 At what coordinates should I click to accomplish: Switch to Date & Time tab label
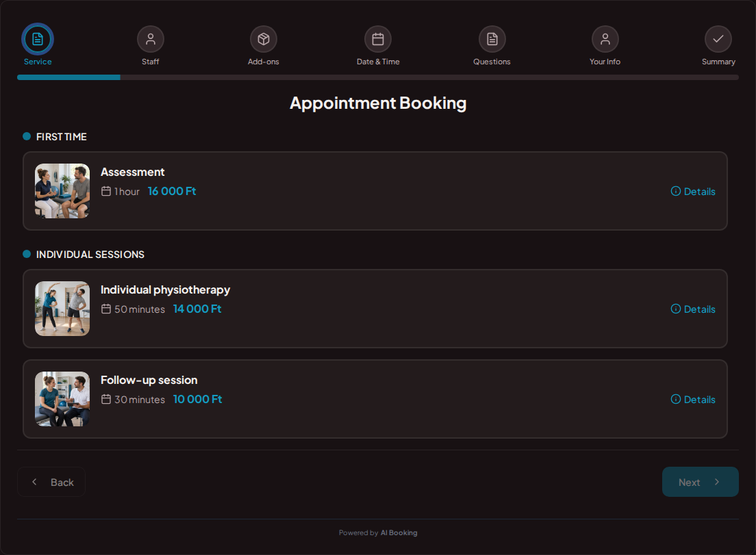378,62
